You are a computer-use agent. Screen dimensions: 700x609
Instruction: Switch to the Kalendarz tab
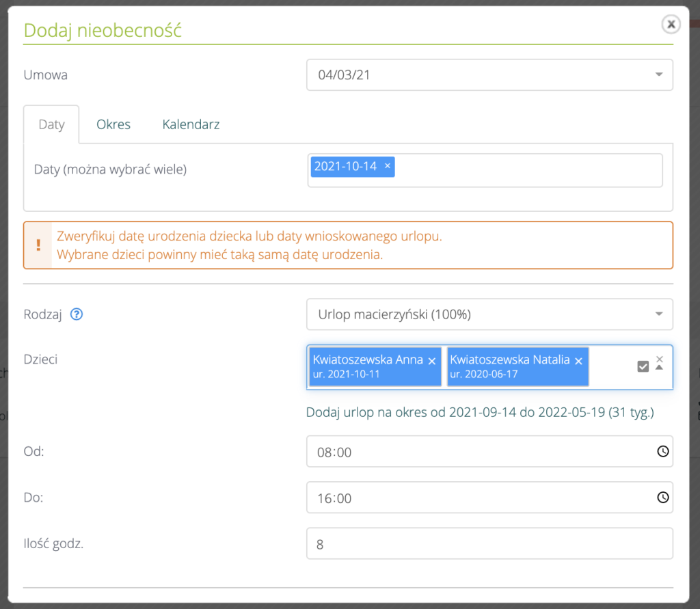[191, 124]
